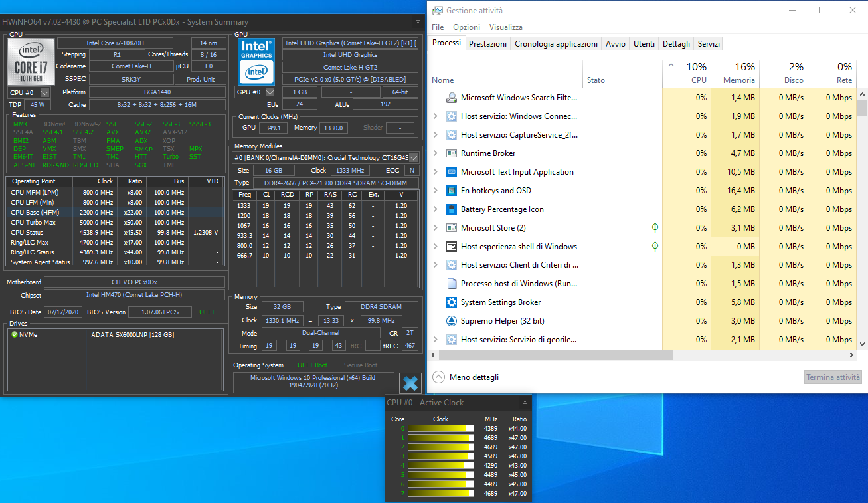The image size is (868, 503).
Task: Click the Gestione attività title bar icon
Action: click(x=438, y=11)
